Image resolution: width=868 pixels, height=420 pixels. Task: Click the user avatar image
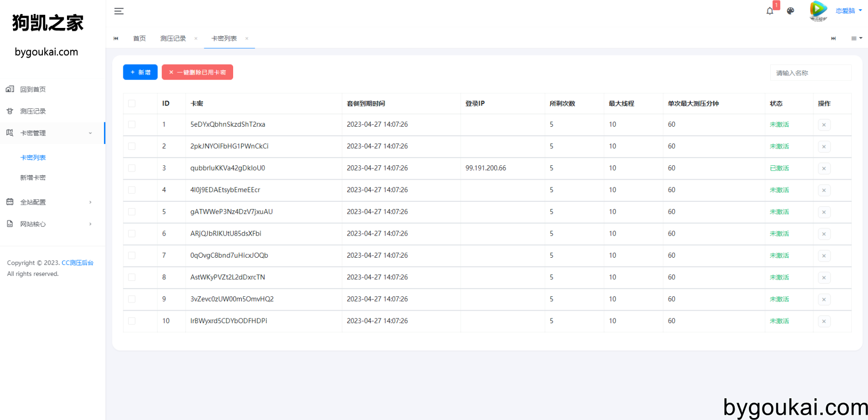(x=818, y=11)
